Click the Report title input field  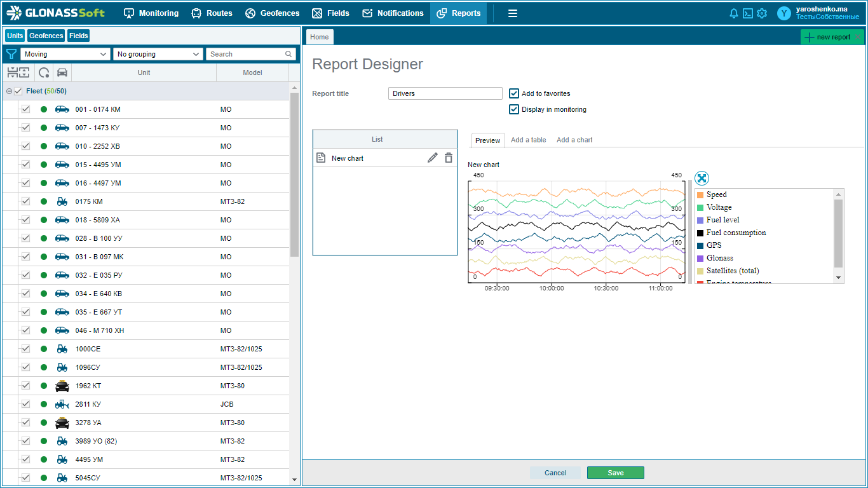pos(445,93)
